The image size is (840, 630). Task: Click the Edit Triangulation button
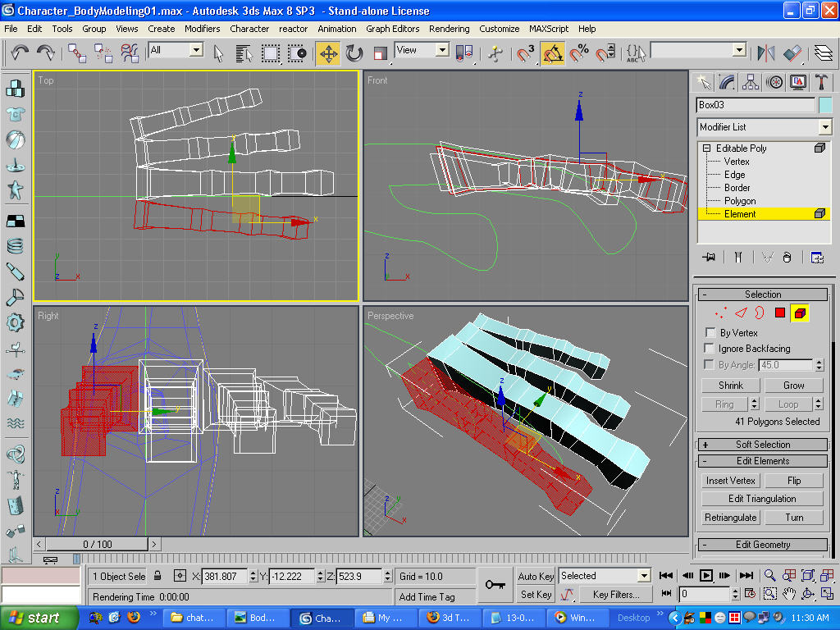[762, 499]
